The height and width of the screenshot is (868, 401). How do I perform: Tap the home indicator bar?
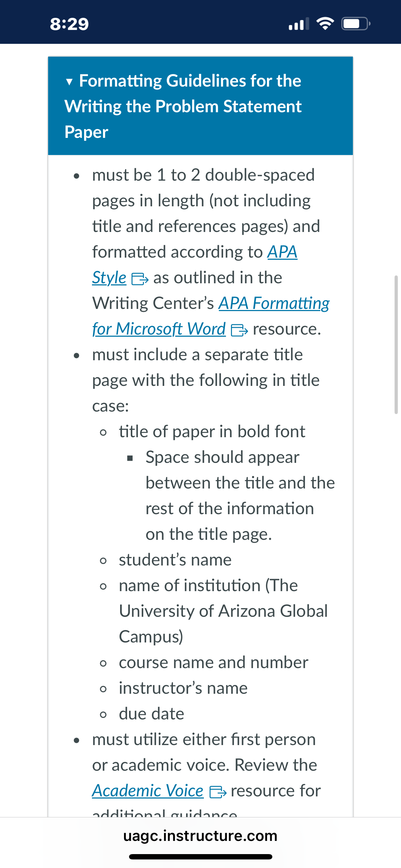[200, 857]
